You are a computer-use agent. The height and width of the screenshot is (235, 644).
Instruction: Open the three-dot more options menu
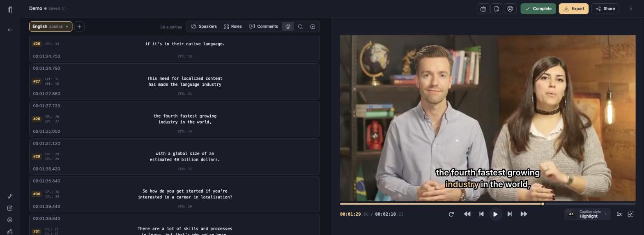point(631,9)
